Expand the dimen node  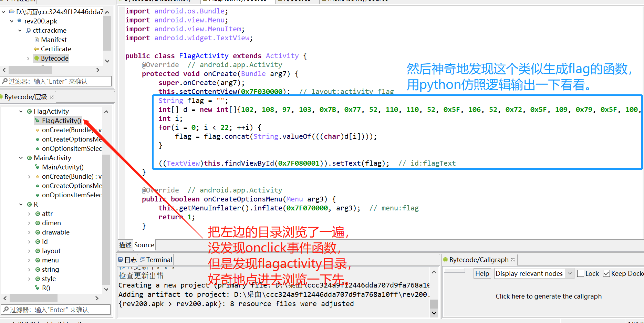click(x=29, y=223)
